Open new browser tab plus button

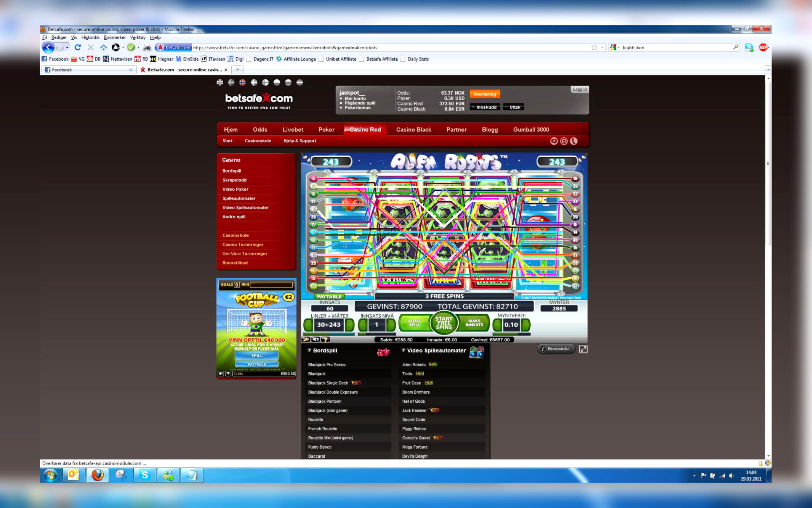pyautogui.click(x=237, y=70)
